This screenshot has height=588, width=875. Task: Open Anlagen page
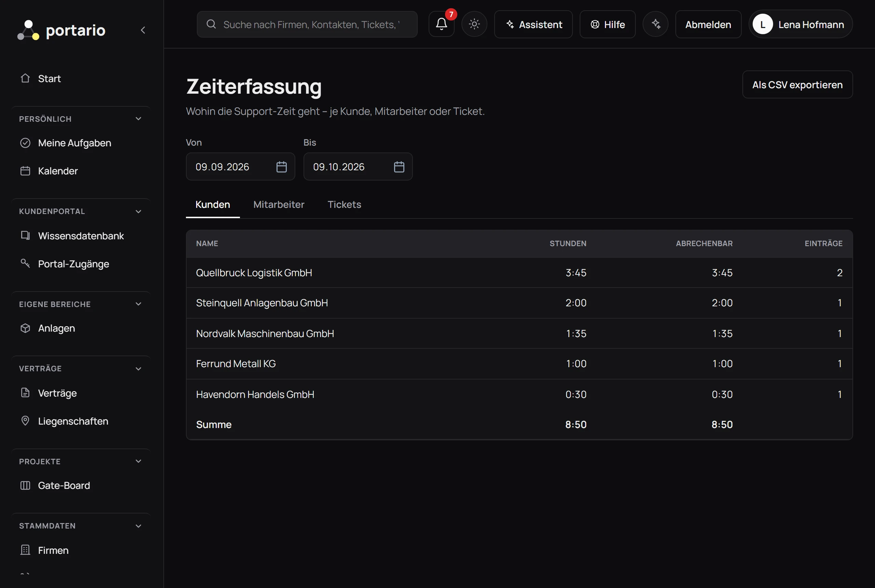pyautogui.click(x=81, y=328)
